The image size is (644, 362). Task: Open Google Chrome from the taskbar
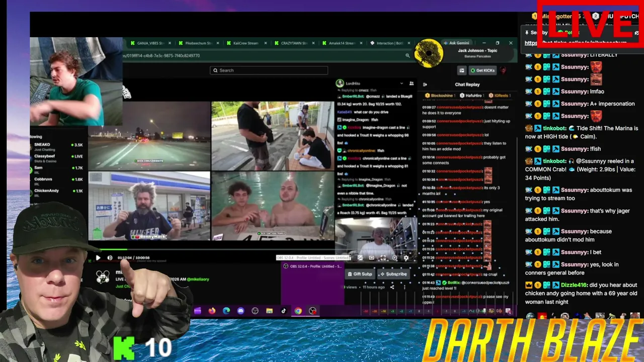click(298, 311)
